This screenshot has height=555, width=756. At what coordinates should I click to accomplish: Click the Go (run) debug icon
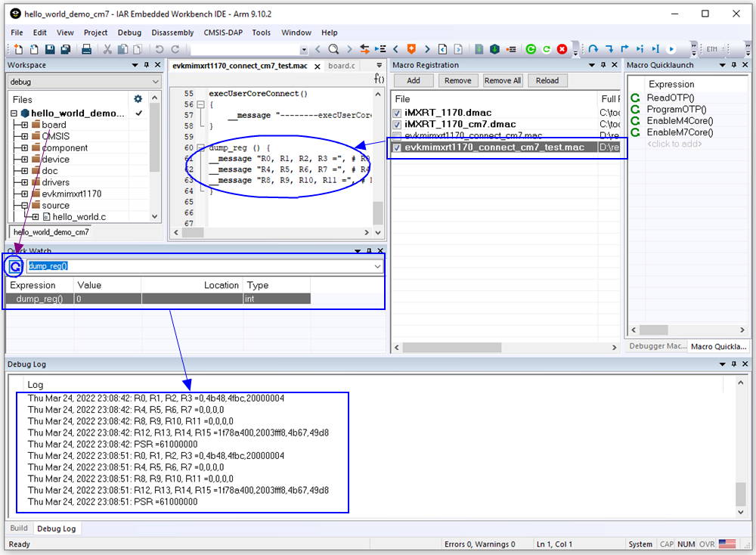click(x=671, y=49)
